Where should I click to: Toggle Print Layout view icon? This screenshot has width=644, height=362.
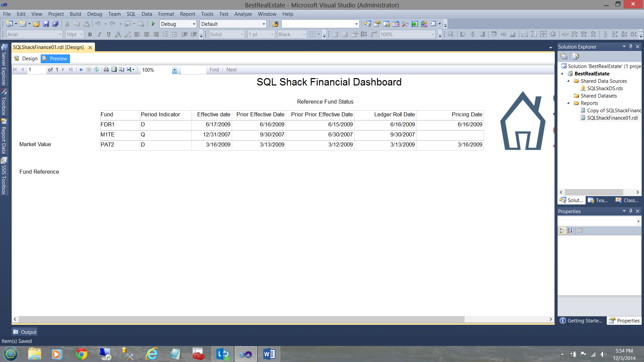[x=114, y=69]
